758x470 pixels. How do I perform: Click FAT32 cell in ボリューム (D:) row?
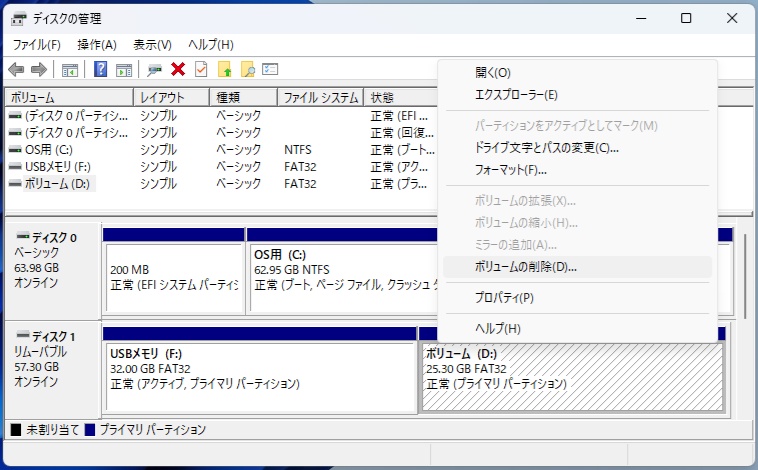pyautogui.click(x=300, y=183)
